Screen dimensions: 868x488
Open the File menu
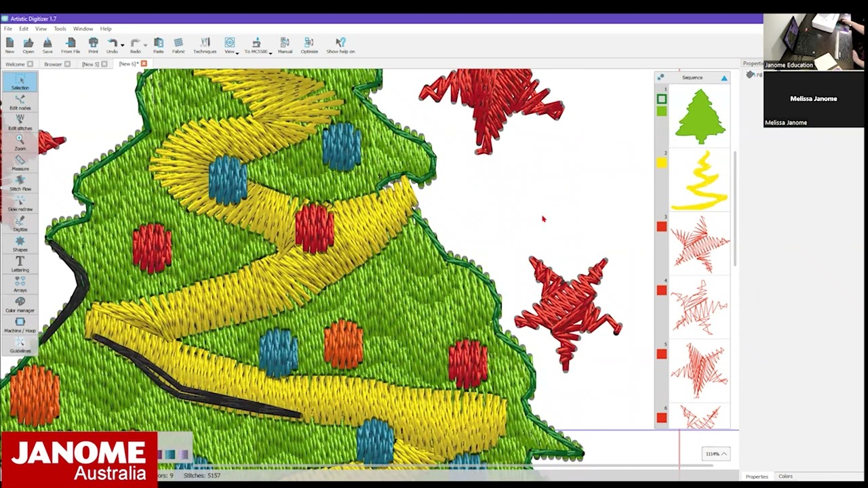coord(7,28)
